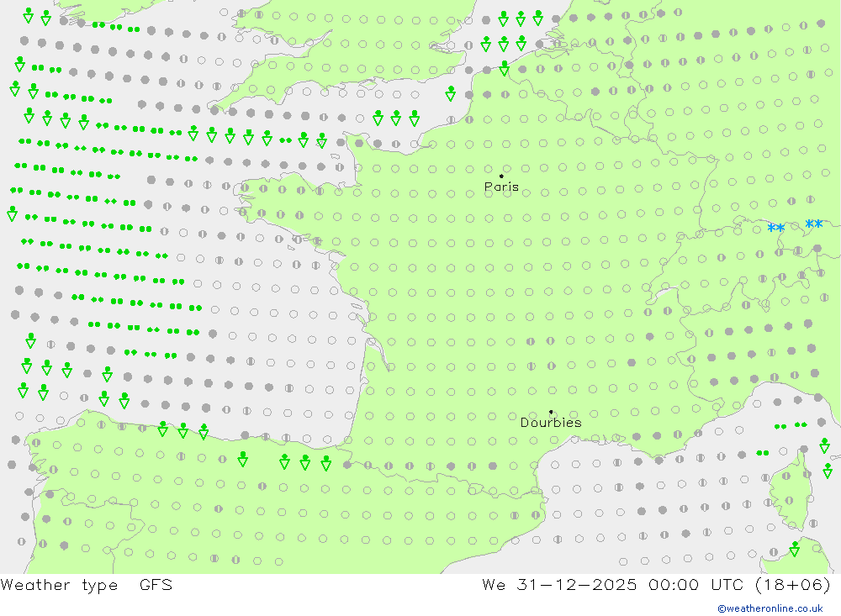
Task: Click the Paris city label
Action: (501, 187)
